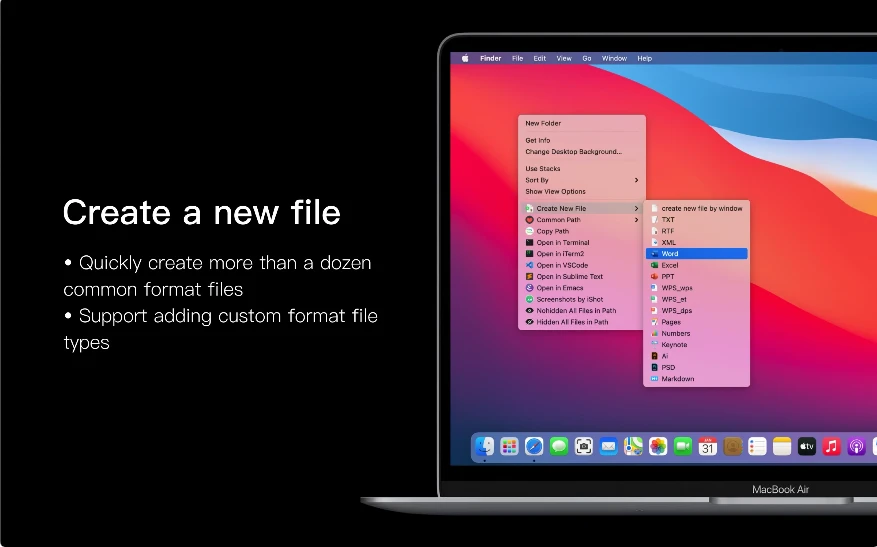Open Finder from the dock
This screenshot has width=877, height=547.
tap(484, 446)
